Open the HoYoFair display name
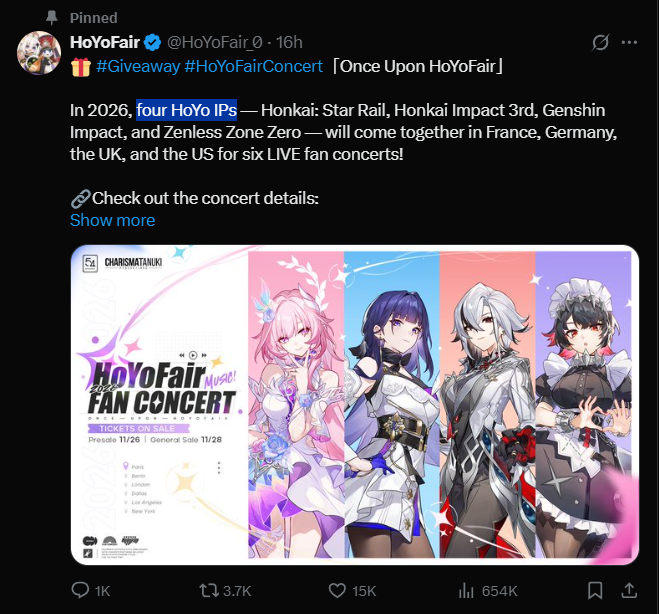Image resolution: width=659 pixels, height=614 pixels. [105, 42]
